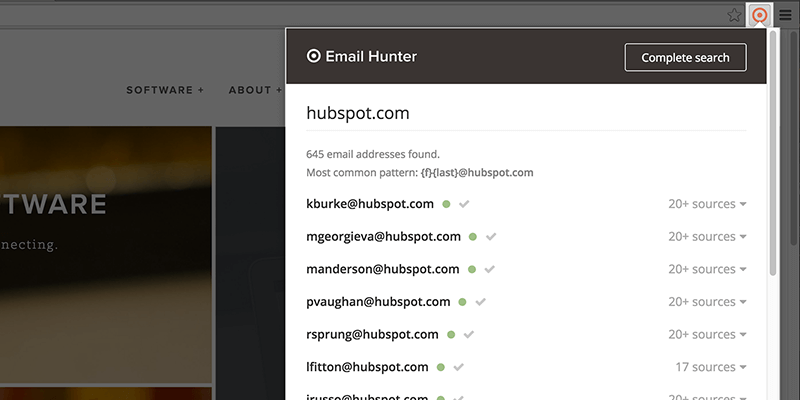Screen dimensions: 800x400
Task: Click the green status dot for lfitton@hubspot.com
Action: (x=441, y=367)
